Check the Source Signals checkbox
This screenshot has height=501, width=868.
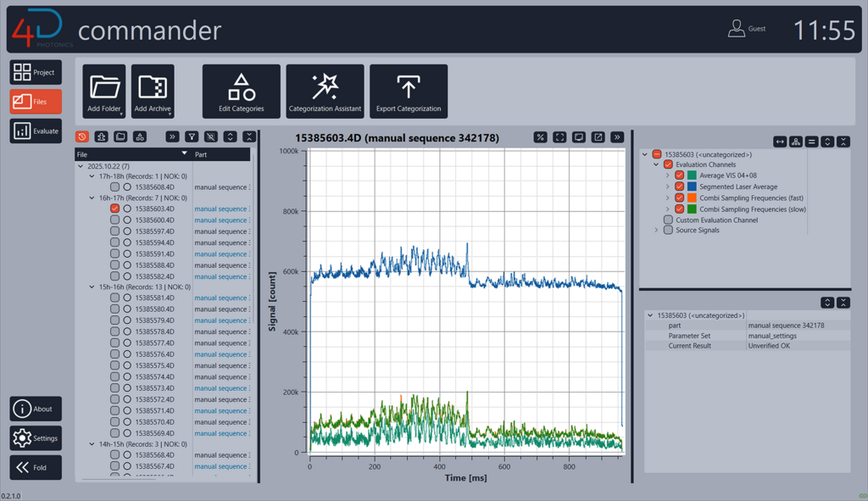[x=668, y=230]
